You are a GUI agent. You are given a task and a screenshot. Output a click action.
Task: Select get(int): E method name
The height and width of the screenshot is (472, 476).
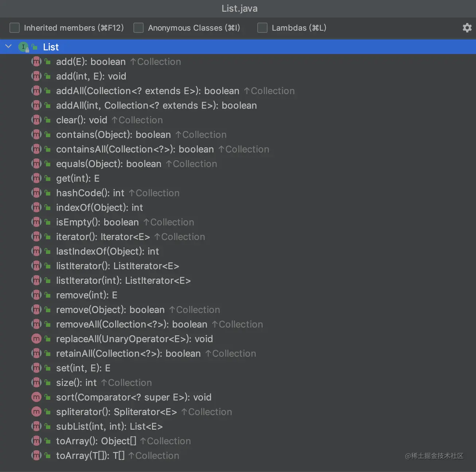pos(78,178)
